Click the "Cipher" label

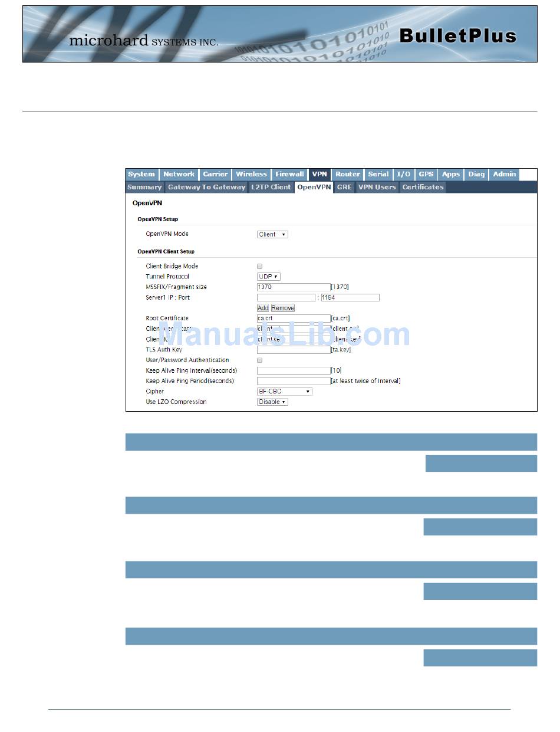155,392
